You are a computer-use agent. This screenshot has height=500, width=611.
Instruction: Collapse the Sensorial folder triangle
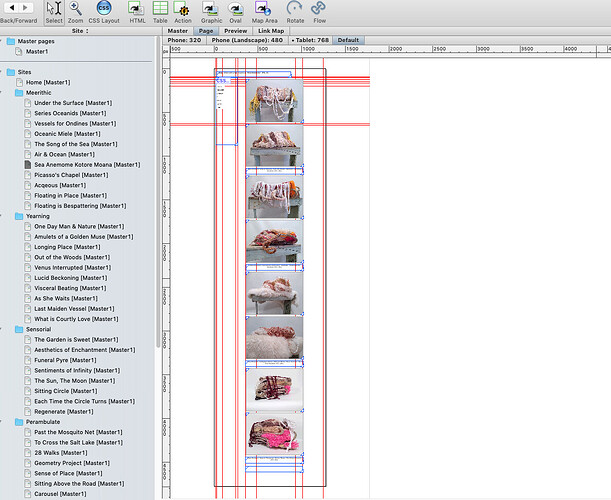(x=1, y=329)
